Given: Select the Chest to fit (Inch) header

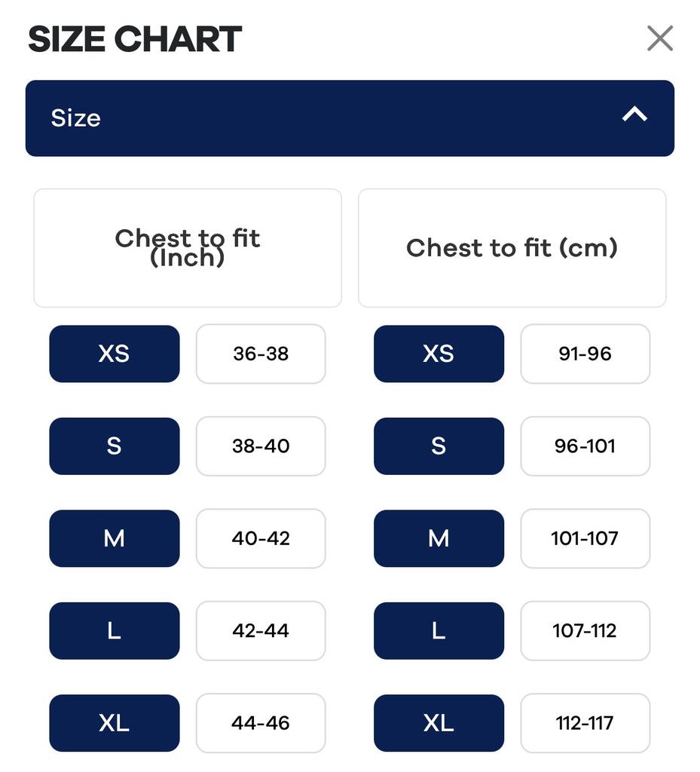Looking at the screenshot, I should pyautogui.click(x=188, y=248).
